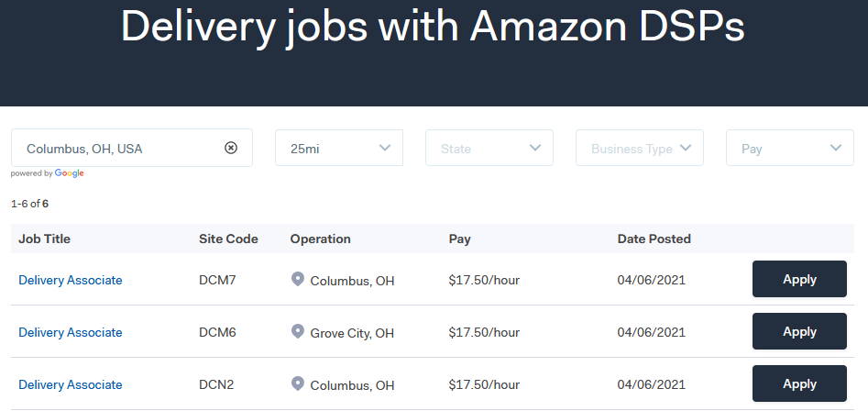The width and height of the screenshot is (868, 411).
Task: Apply to the DCM7 Delivery Associate job
Action: [799, 279]
